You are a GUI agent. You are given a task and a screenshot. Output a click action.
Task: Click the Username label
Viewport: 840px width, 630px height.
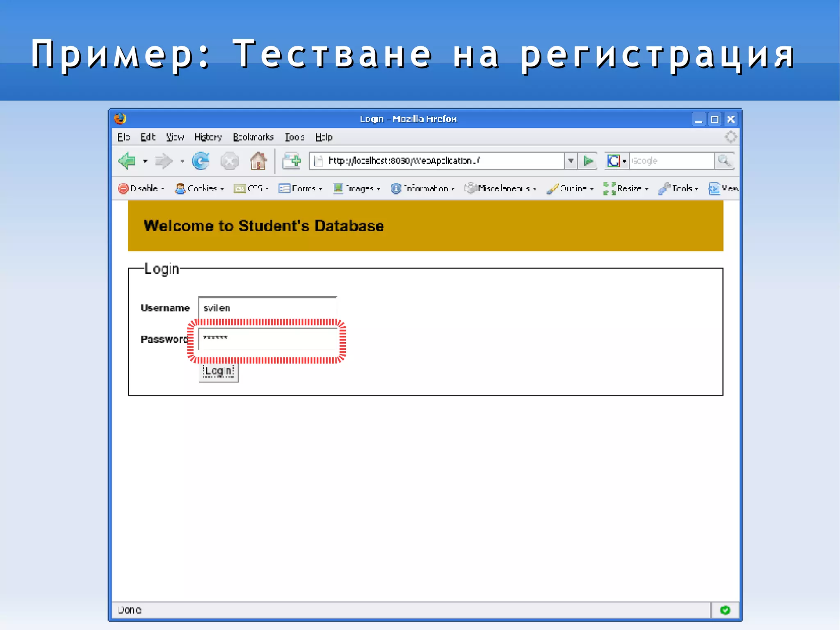[165, 308]
